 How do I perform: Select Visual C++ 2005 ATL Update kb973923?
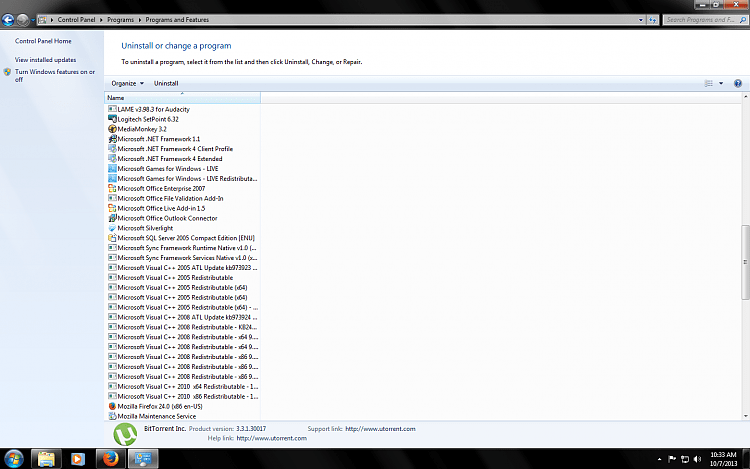pyautogui.click(x=188, y=268)
